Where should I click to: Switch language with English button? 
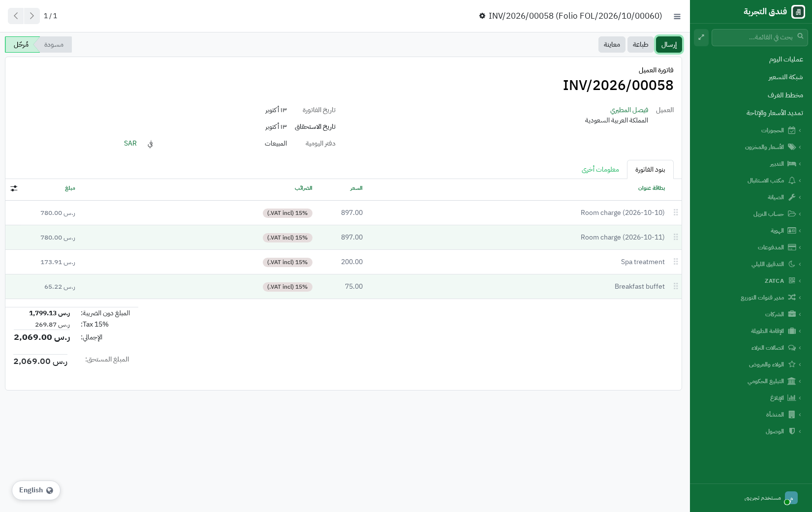[36, 490]
